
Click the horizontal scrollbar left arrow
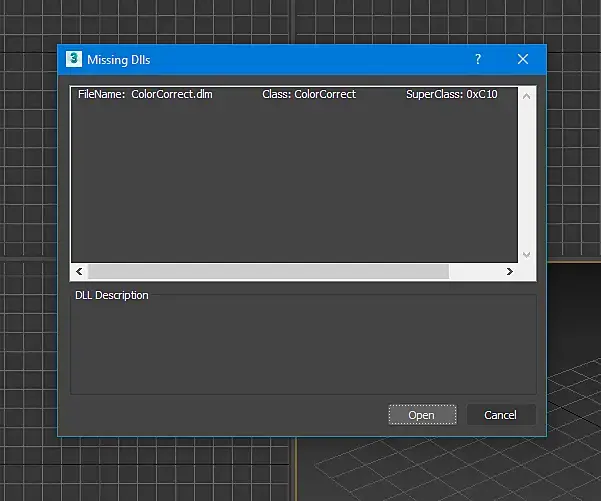[79, 271]
